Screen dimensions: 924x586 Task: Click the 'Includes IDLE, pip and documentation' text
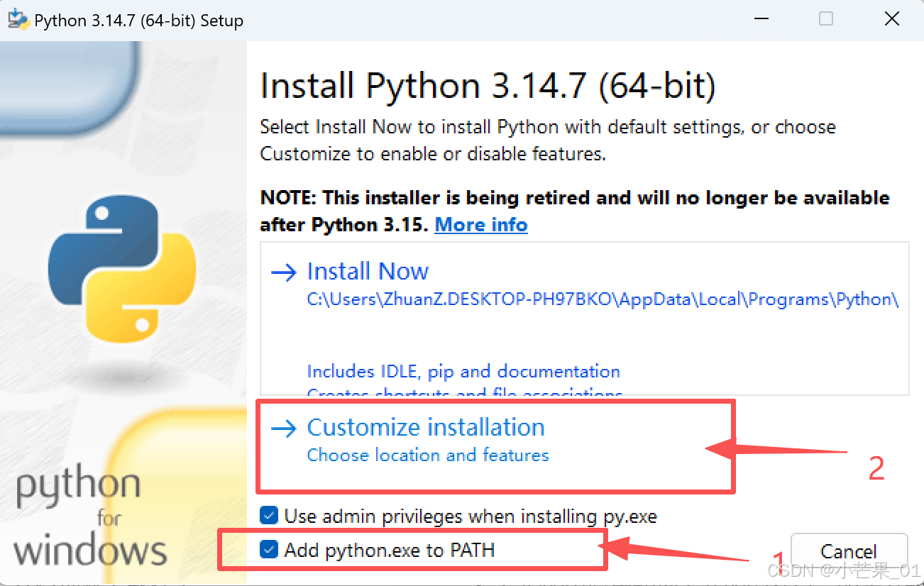(463, 372)
